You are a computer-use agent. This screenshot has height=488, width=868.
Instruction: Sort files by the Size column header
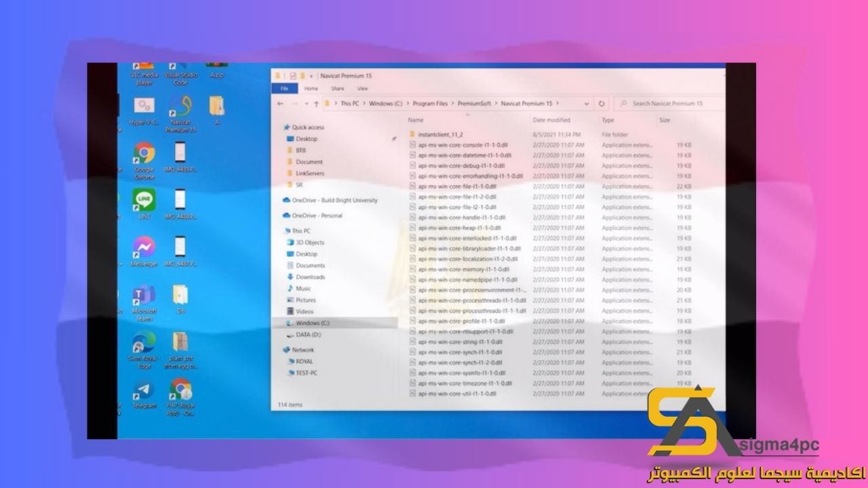[x=665, y=120]
